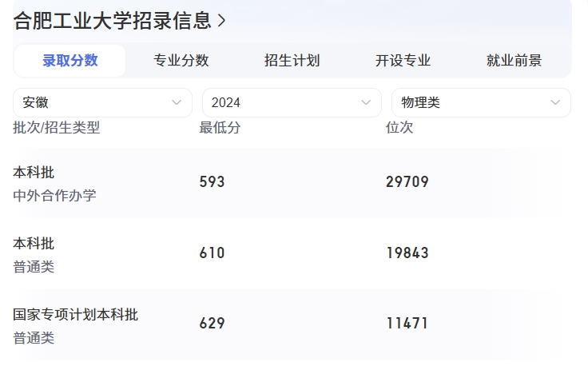Click rank value 11471

pos(407,324)
